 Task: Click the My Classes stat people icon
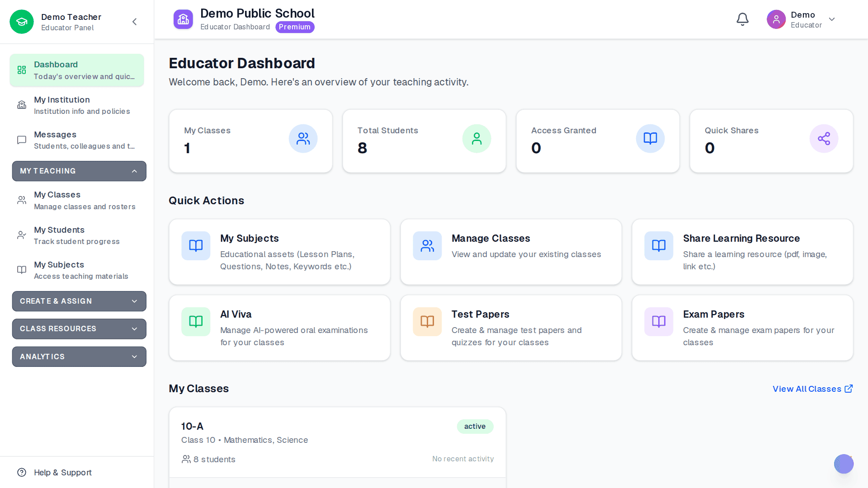coord(303,139)
